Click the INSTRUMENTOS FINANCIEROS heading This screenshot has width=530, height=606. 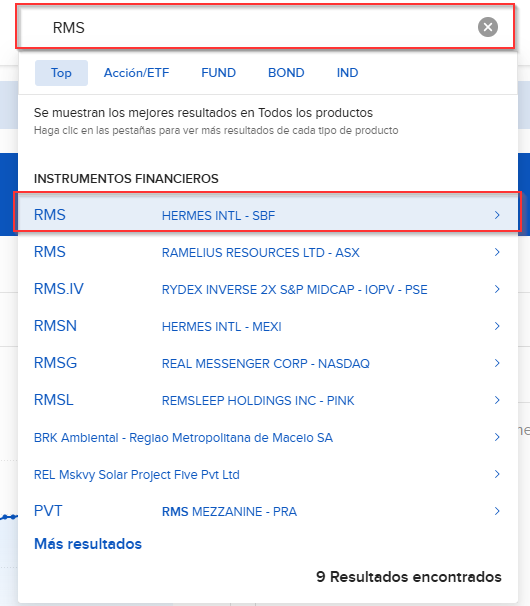(x=126, y=179)
